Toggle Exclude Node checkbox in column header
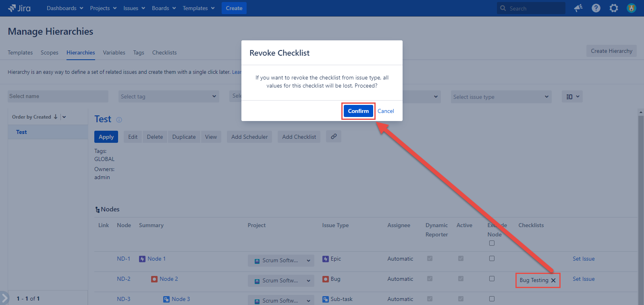 [492, 243]
